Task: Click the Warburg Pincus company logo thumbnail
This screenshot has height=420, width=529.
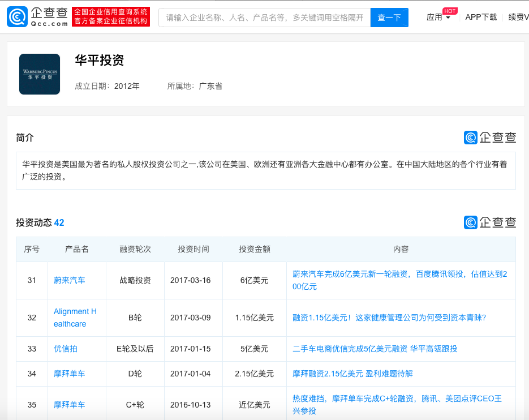Action: click(40, 74)
